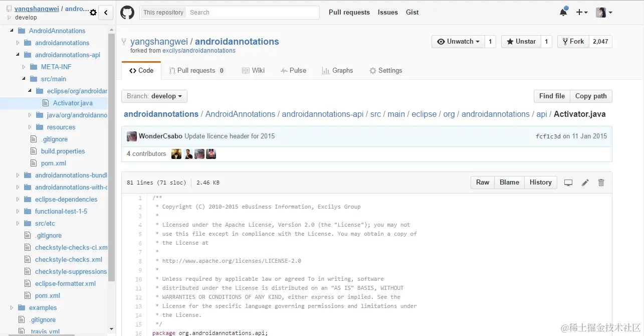This screenshot has height=336, width=644.
Task: Open eclipse-formatter.xml in the tree
Action: click(65, 284)
